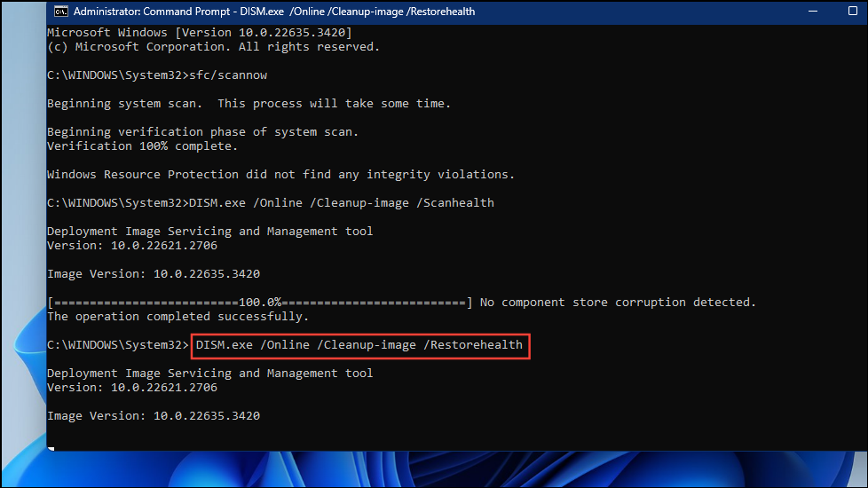Click the Microsoft Windows version line

pyautogui.click(x=199, y=32)
